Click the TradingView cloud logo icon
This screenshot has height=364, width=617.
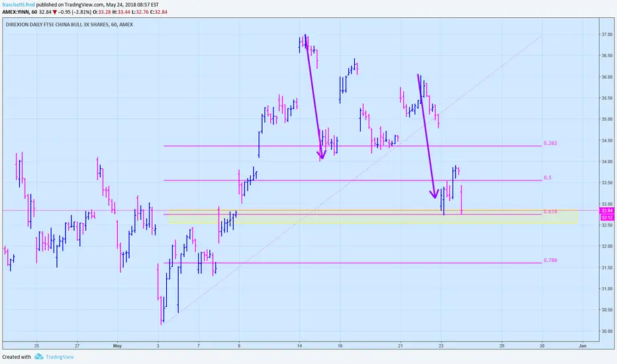coord(38,357)
